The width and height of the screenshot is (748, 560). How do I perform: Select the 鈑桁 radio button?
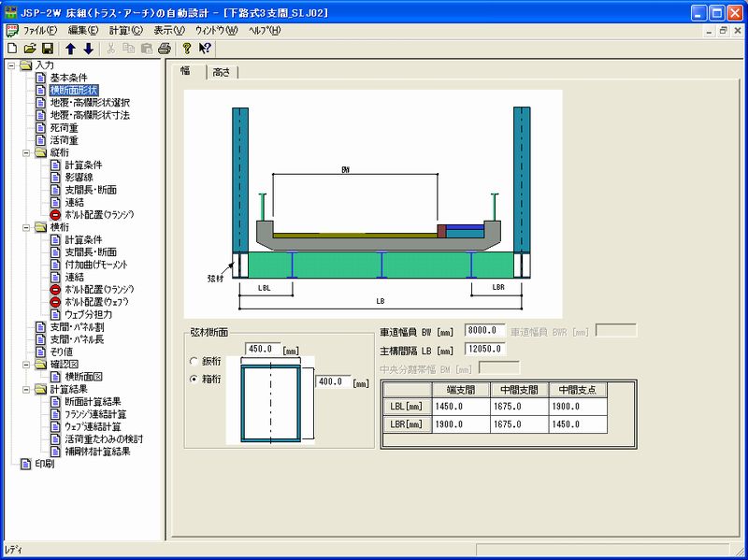(194, 361)
